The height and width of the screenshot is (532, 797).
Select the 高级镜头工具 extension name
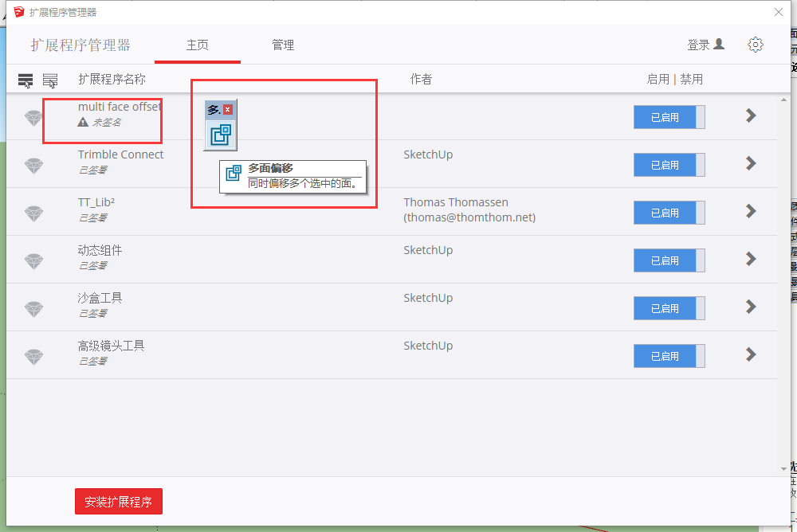tap(111, 346)
